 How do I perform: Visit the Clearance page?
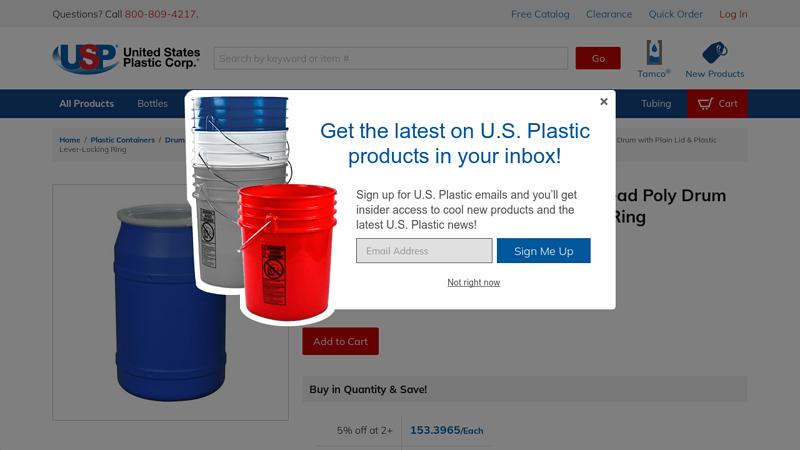(609, 14)
